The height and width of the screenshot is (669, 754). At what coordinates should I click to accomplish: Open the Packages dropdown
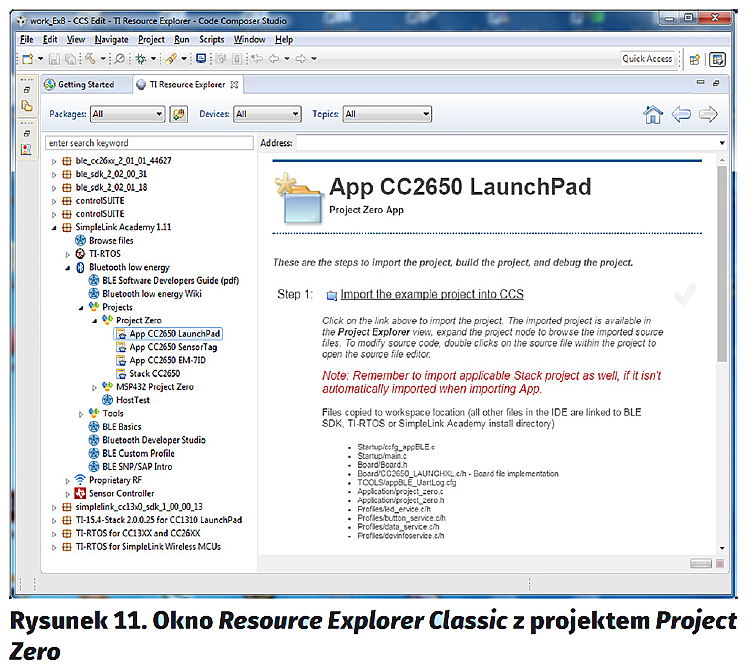coord(127,115)
